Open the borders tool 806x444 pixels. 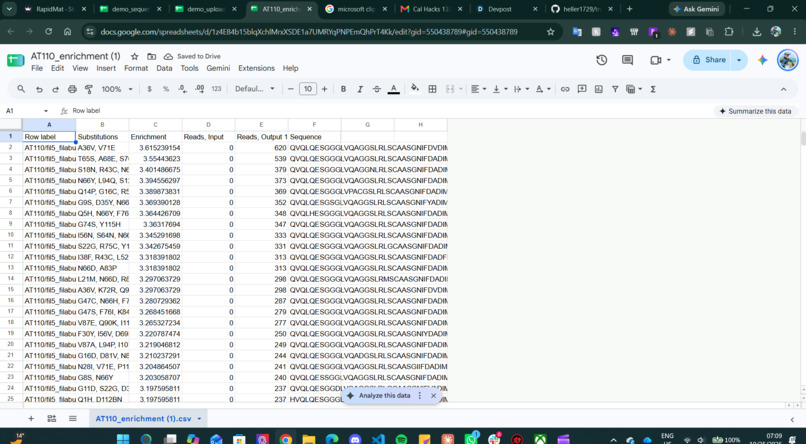(432, 89)
